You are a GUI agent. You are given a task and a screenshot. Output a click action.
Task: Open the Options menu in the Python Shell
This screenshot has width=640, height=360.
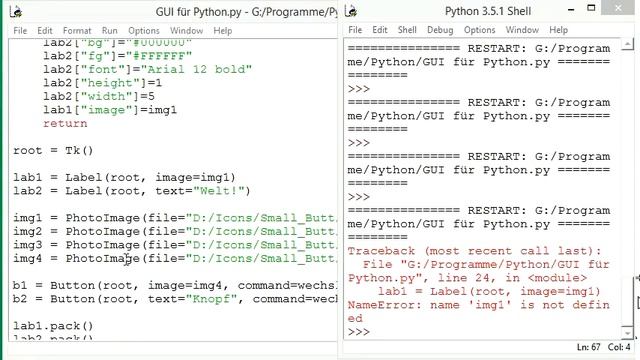point(479,30)
